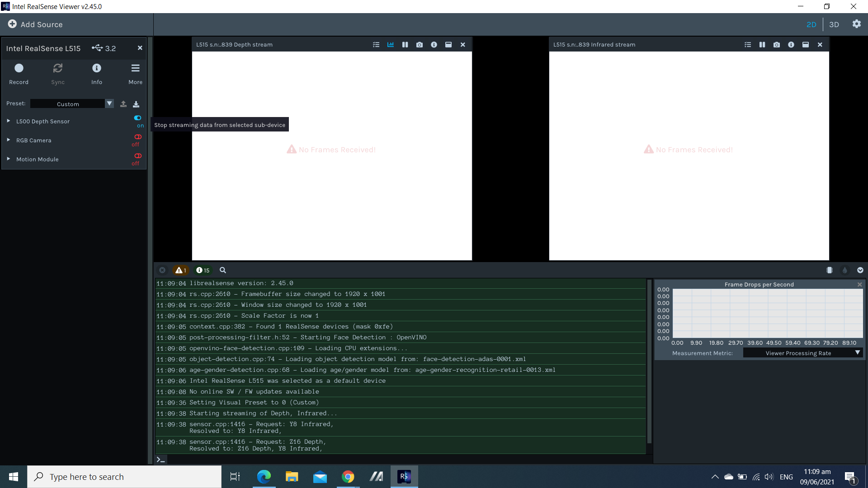Screen dimensions: 868x488
Task: Start recording with the Record button
Action: [19, 72]
